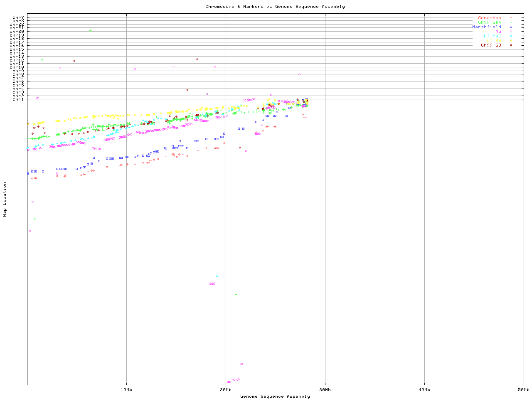This screenshot has width=532, height=399.
Task: Click the chart title 'Chromosome 6 Markers vs Genome Sequence Assembly'
Action: pos(275,7)
